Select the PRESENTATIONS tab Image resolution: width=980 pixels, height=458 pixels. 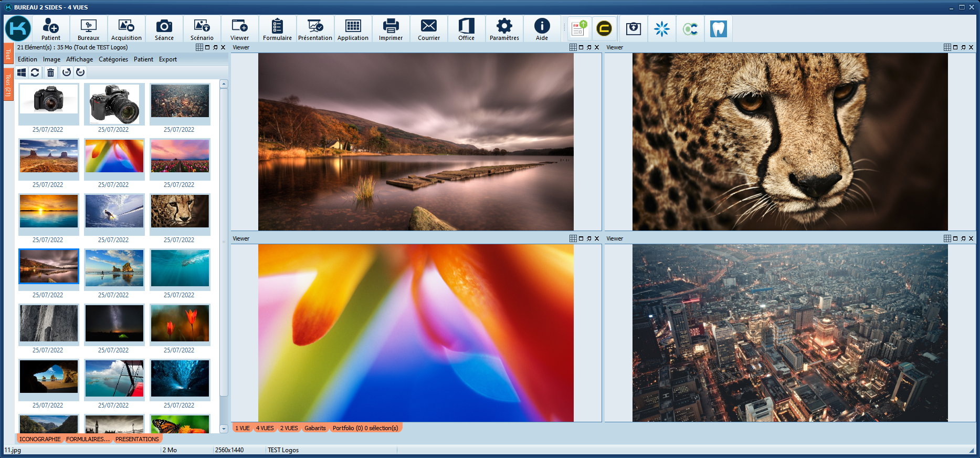pyautogui.click(x=137, y=439)
